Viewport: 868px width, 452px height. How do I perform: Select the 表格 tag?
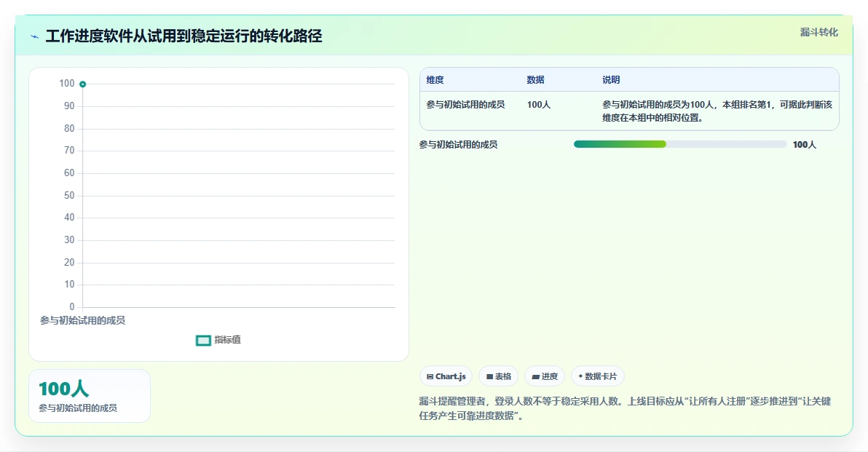498,376
